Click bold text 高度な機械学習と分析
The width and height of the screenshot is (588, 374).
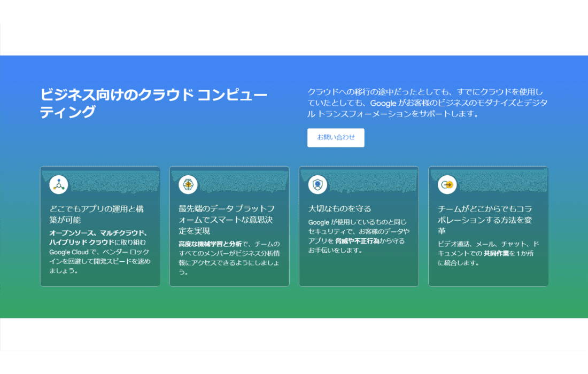pos(211,244)
